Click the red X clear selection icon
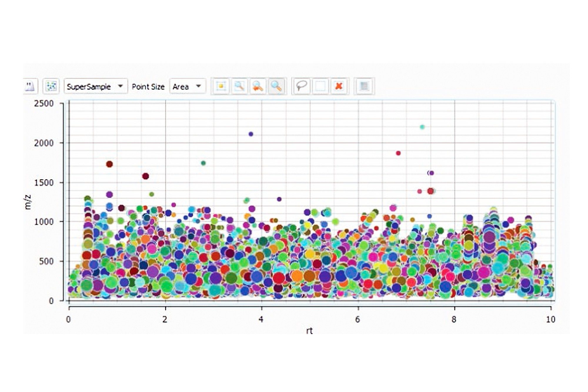The height and width of the screenshot is (392, 588). (x=339, y=86)
